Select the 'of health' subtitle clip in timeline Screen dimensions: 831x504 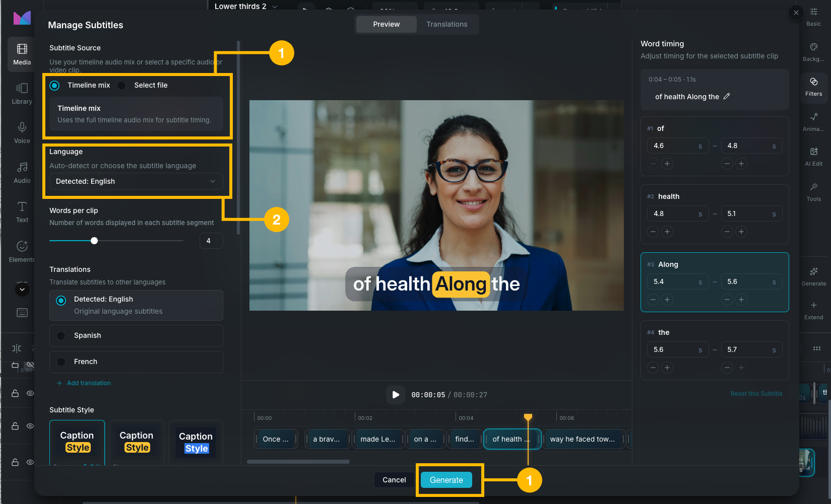(512, 439)
